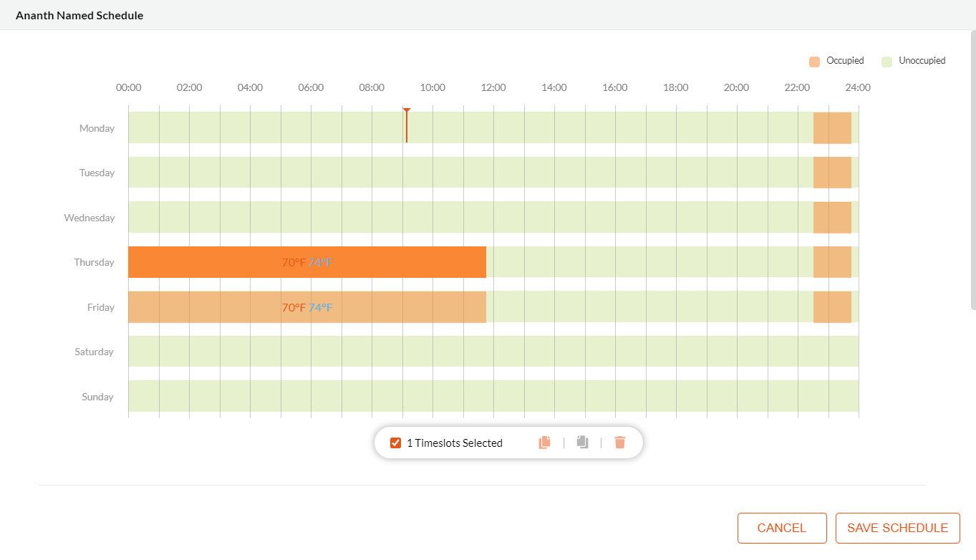Click Tuesday's late-night occupied block
Screen dimensions: 976x560
tap(832, 173)
